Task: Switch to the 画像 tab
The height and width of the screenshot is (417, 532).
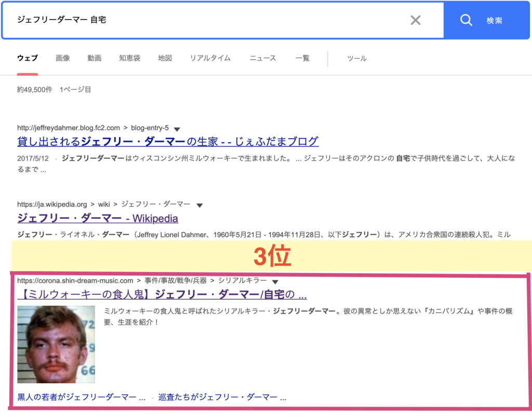Action: coord(63,58)
